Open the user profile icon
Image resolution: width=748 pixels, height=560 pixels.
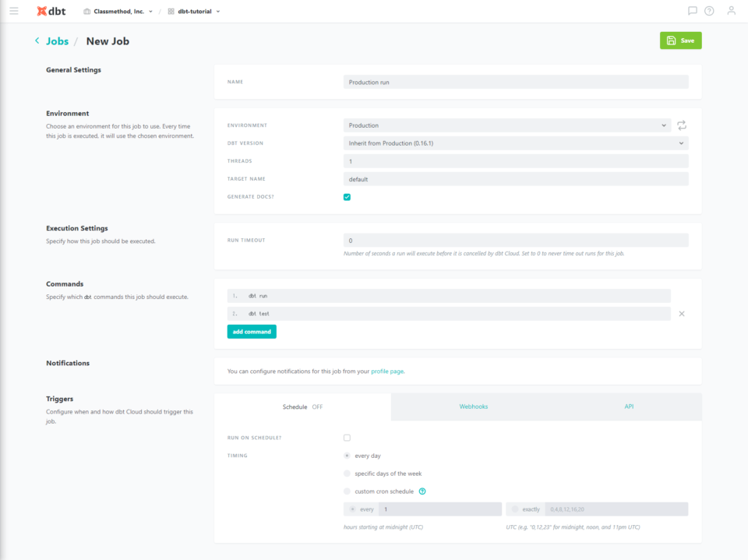click(731, 10)
